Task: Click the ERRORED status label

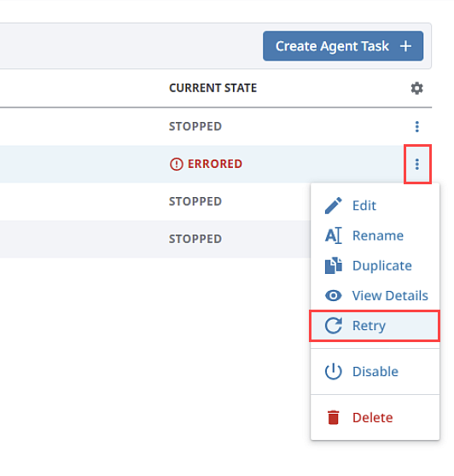Action: click(215, 164)
